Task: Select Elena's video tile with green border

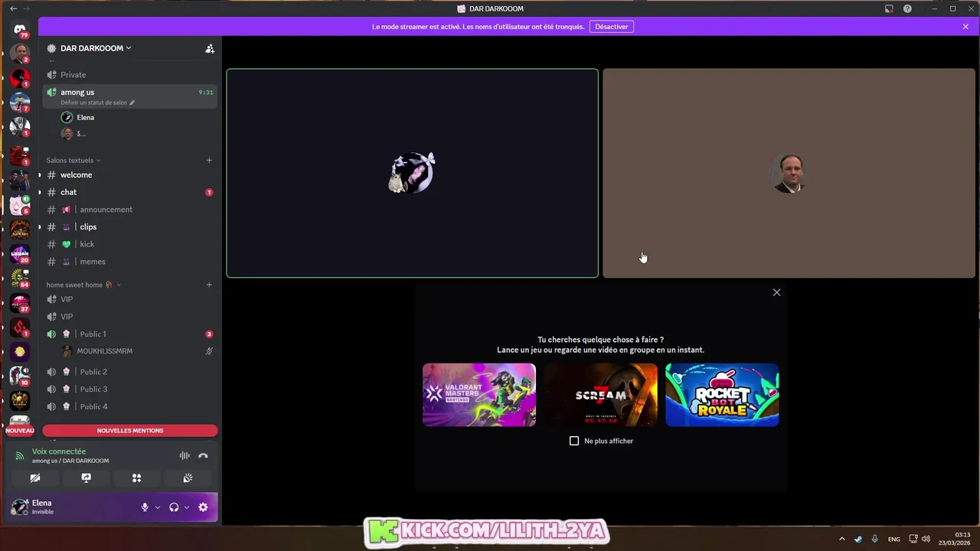Action: [x=412, y=173]
